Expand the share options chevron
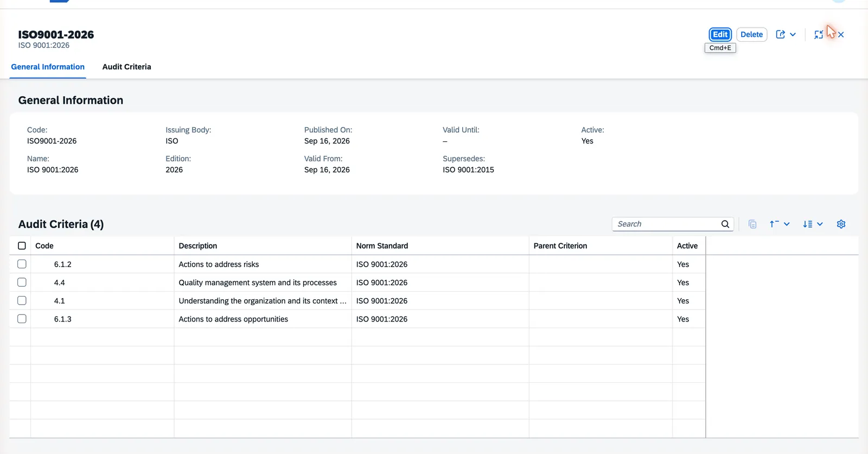This screenshot has height=454, width=868. (x=793, y=34)
